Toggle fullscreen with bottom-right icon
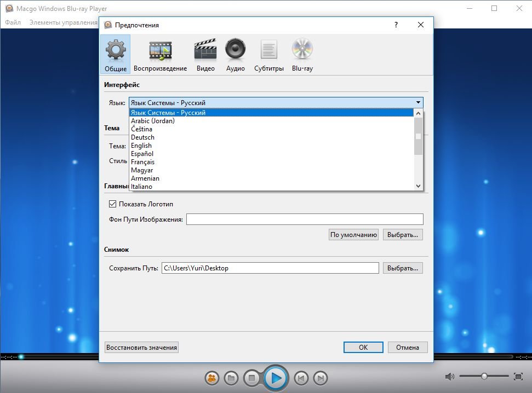This screenshot has width=532, height=393. coord(518,377)
